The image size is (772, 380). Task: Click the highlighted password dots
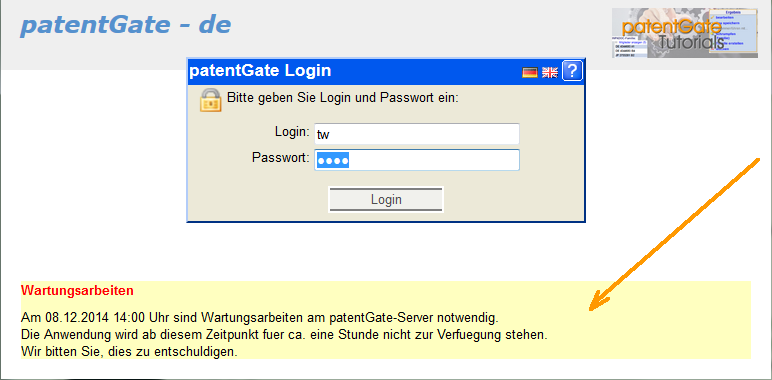click(x=333, y=160)
